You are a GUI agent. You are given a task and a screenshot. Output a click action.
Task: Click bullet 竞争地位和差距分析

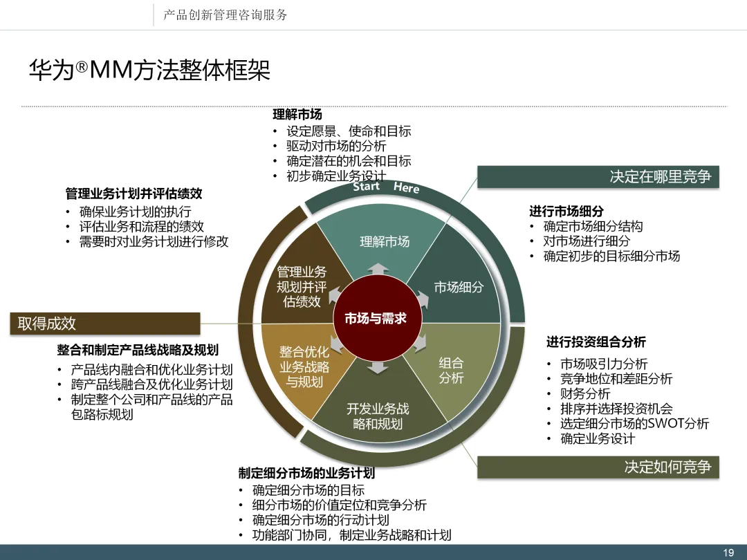click(x=616, y=379)
